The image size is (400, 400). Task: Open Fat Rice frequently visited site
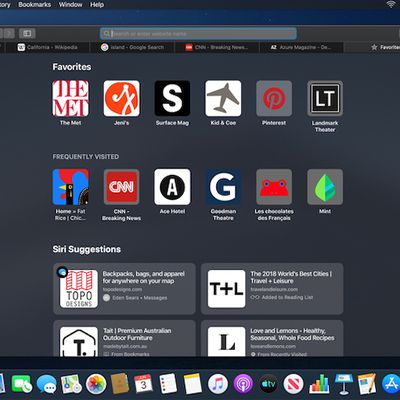70,187
